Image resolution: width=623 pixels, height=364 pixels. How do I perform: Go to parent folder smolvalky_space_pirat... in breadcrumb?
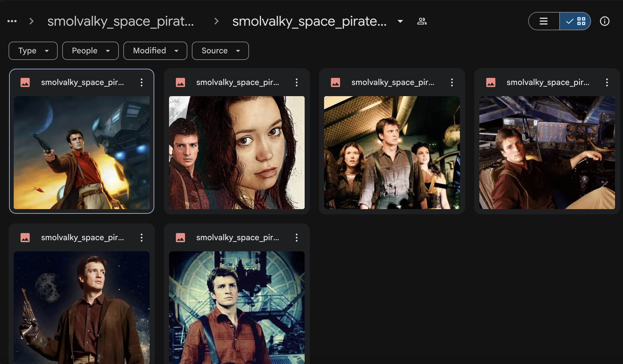120,21
